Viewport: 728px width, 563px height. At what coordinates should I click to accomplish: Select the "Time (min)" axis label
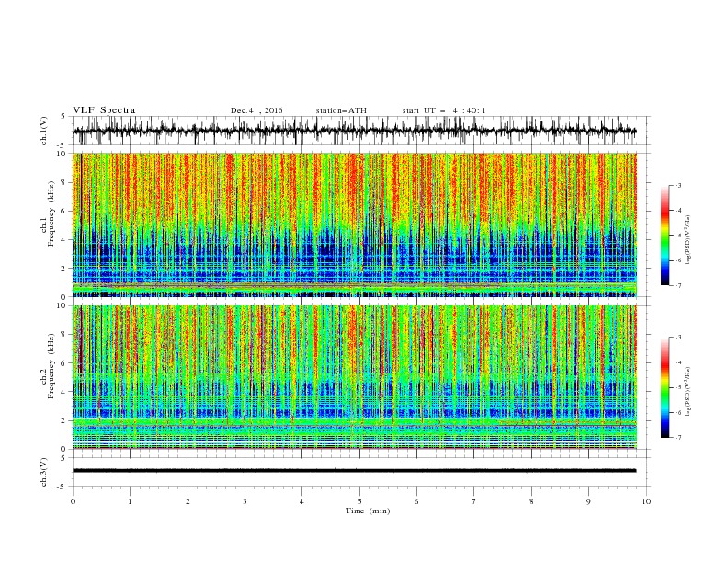[368, 511]
